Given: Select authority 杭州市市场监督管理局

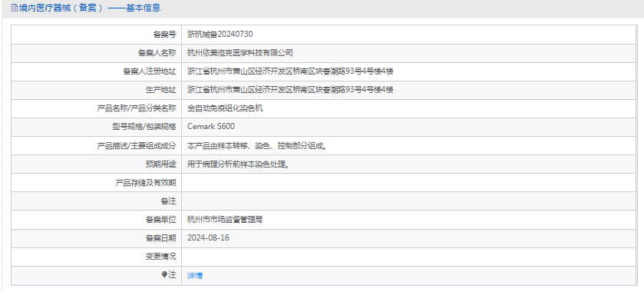Looking at the screenshot, I should (225, 219).
